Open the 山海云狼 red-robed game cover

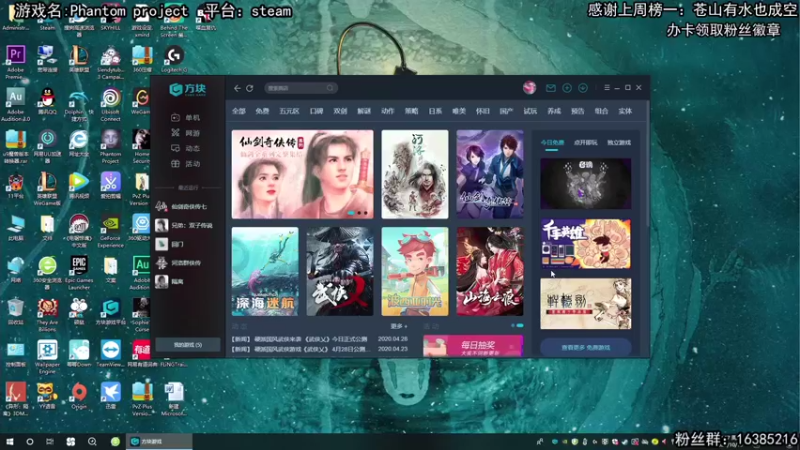(x=490, y=271)
